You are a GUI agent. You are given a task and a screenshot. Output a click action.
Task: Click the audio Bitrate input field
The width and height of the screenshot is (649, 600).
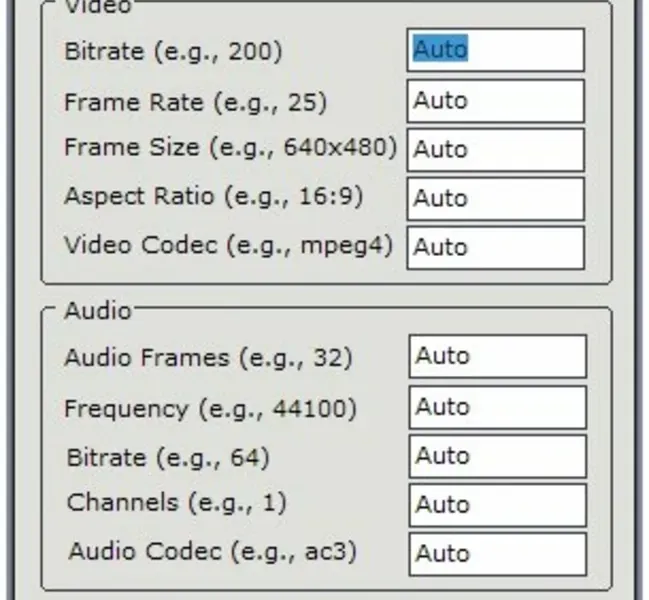[x=497, y=457]
